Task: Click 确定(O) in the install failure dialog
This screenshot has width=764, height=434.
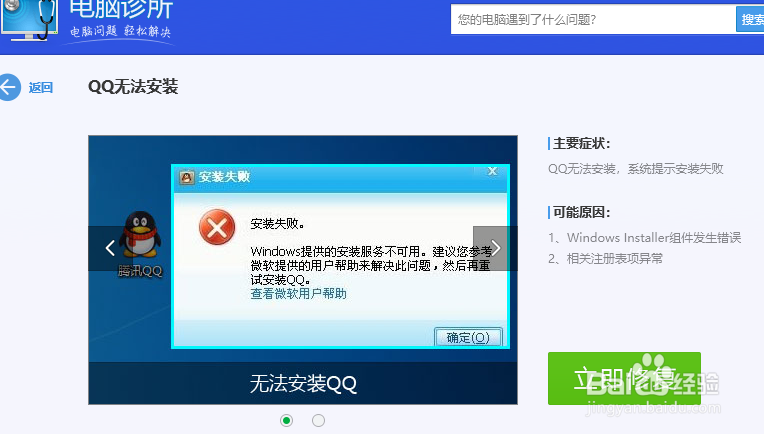Action: tap(468, 337)
